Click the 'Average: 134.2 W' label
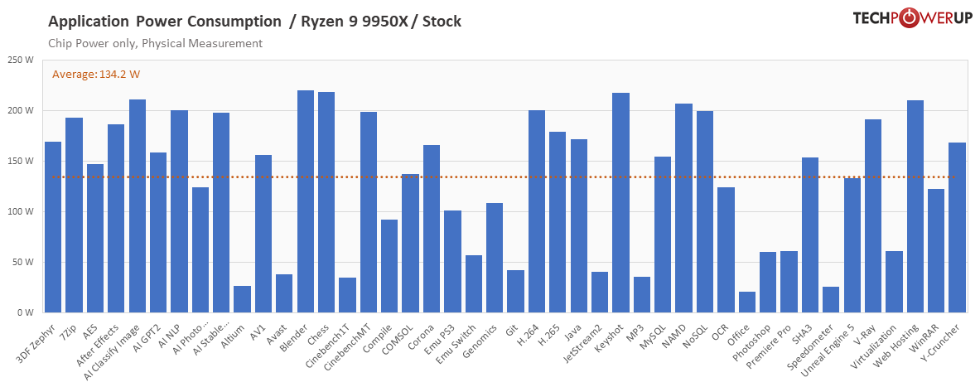980x387 pixels. coord(96,75)
